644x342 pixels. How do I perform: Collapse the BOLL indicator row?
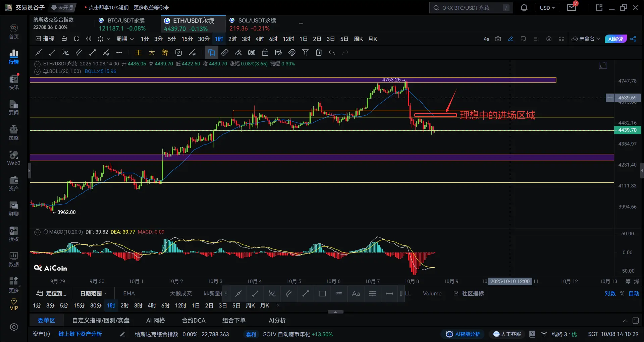tap(37, 71)
